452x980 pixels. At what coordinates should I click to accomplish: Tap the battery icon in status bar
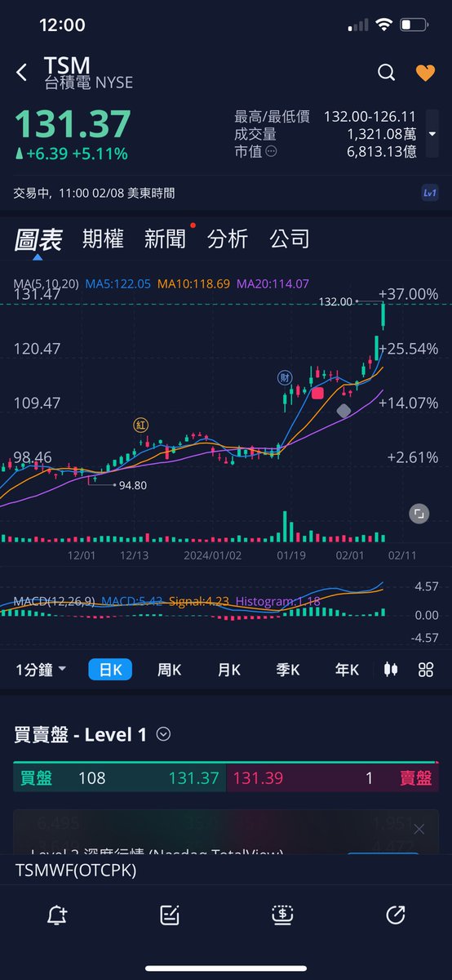[x=414, y=25]
